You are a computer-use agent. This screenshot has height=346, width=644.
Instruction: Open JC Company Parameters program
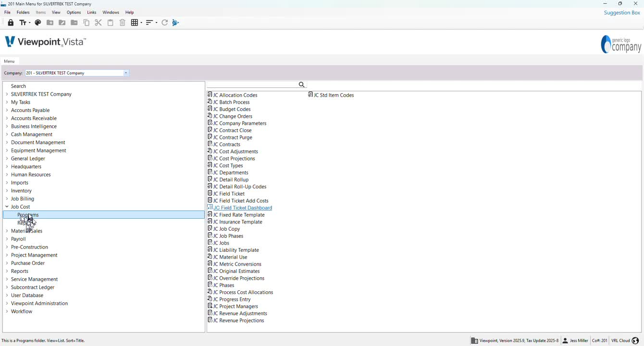click(x=240, y=124)
